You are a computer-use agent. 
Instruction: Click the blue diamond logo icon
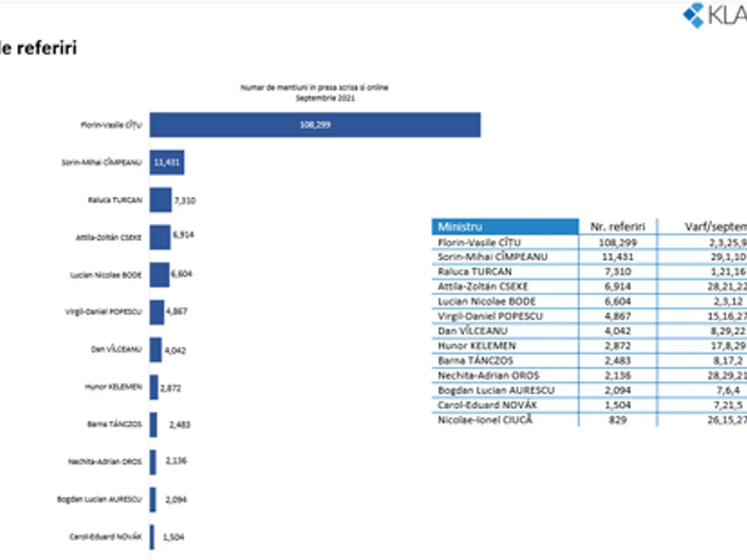pyautogui.click(x=693, y=16)
